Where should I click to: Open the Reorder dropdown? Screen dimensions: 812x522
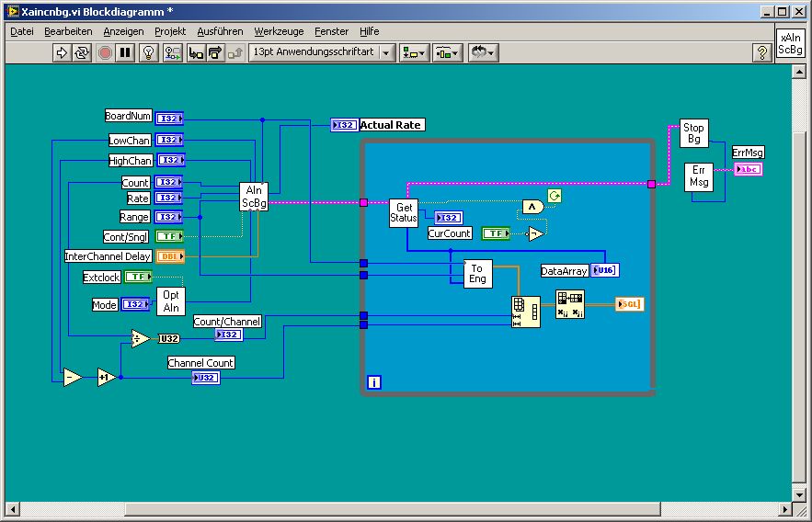tap(483, 52)
